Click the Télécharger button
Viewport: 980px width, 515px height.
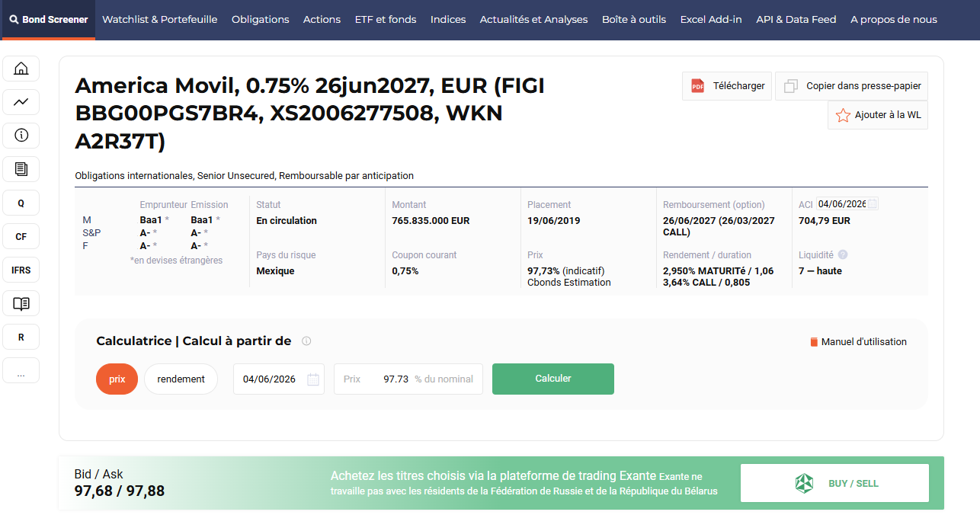click(727, 86)
